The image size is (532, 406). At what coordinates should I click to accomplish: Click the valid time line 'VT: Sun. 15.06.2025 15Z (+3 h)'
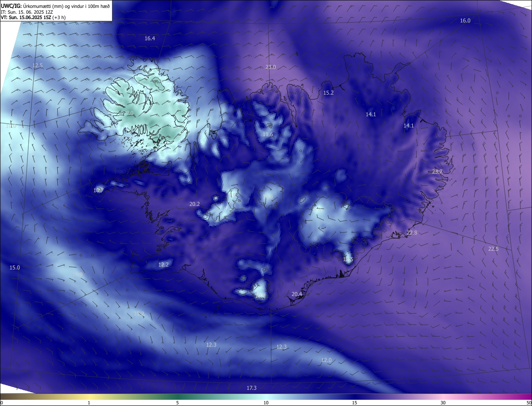tap(33, 17)
